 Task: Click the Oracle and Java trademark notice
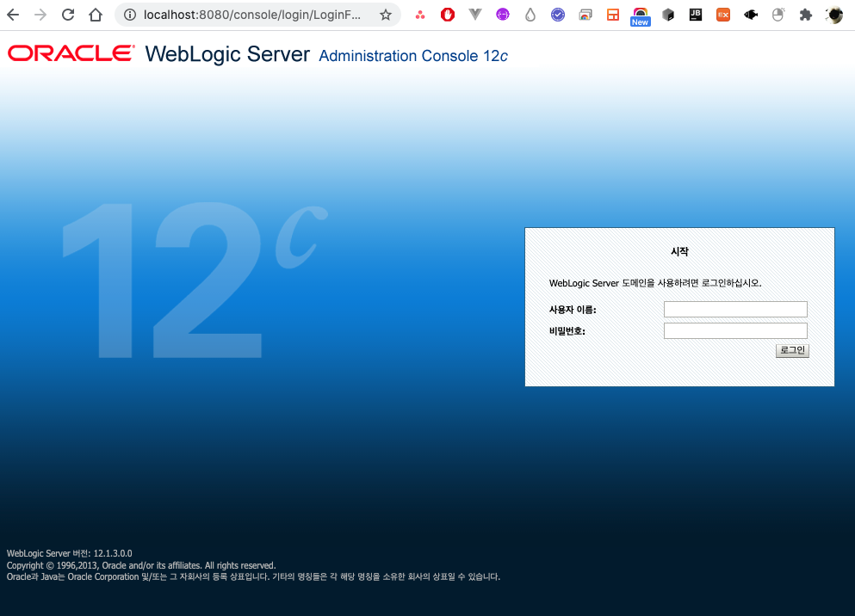click(253, 576)
